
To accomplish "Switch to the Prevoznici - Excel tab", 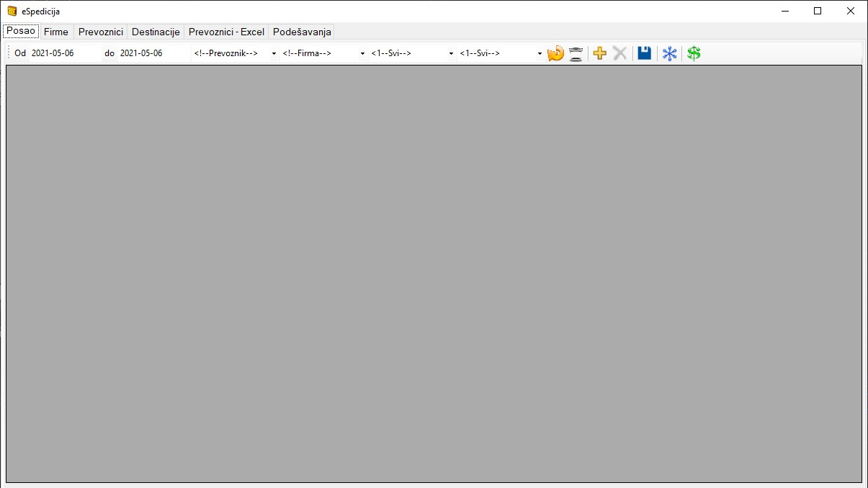I will 226,32.
